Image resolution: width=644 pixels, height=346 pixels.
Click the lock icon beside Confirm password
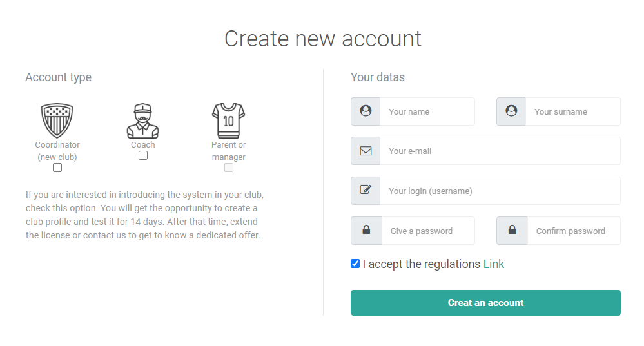tap(512, 231)
